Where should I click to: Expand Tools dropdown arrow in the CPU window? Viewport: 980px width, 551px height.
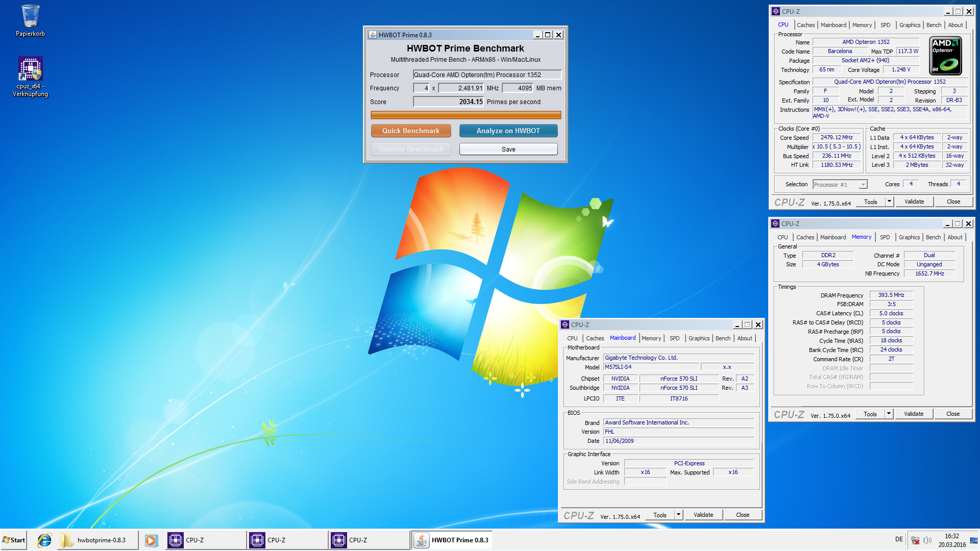click(x=889, y=202)
